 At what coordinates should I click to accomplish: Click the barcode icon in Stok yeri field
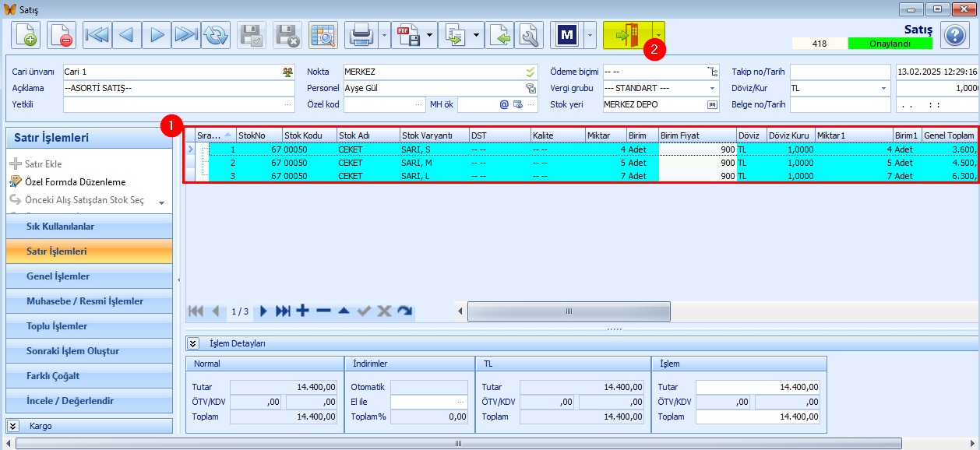click(x=711, y=104)
